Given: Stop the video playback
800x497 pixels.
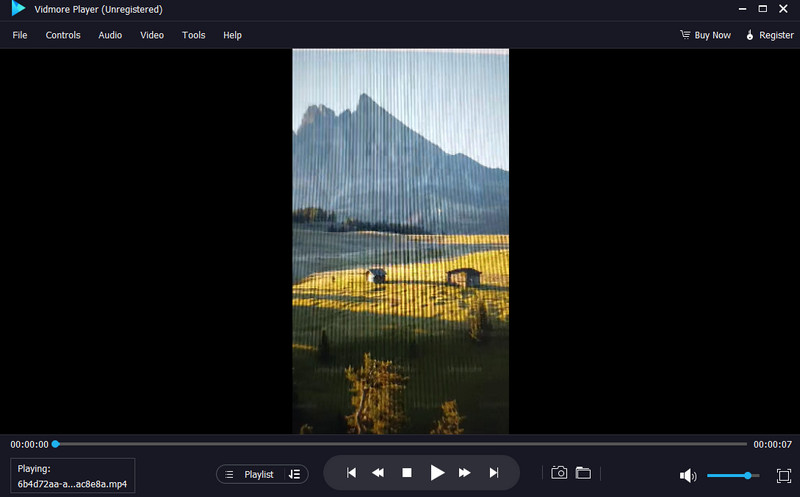Looking at the screenshot, I should [x=407, y=473].
